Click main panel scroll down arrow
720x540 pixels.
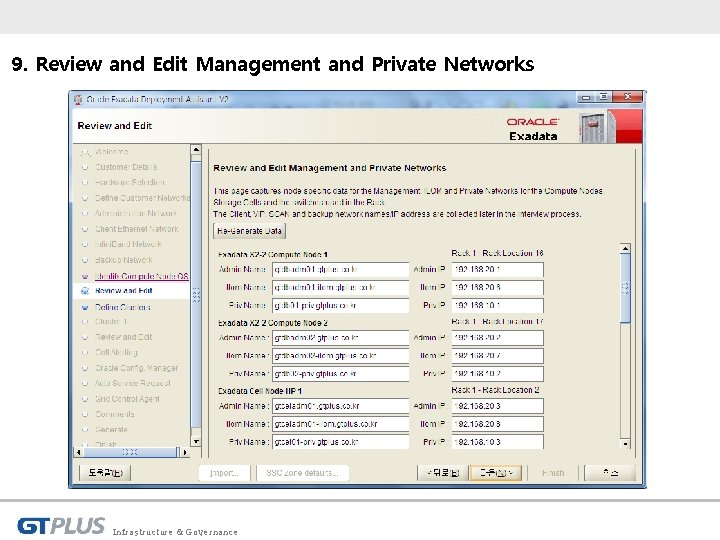point(625,444)
